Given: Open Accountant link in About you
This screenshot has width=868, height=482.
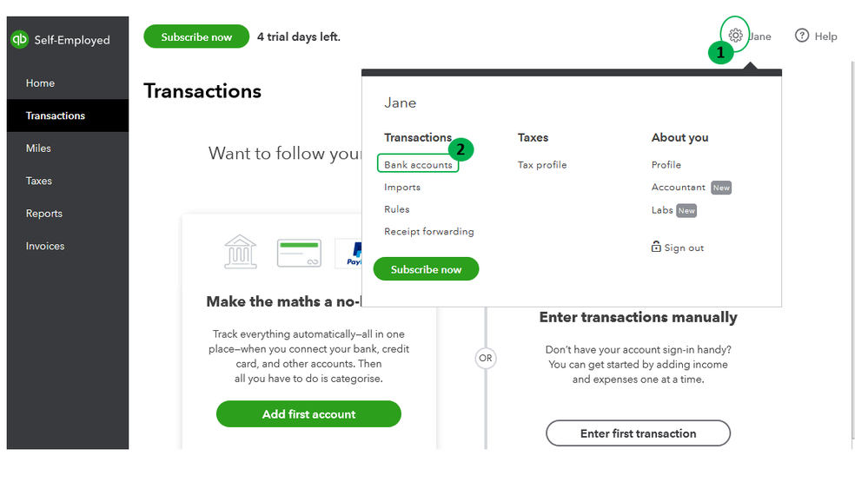Looking at the screenshot, I should coord(679,188).
